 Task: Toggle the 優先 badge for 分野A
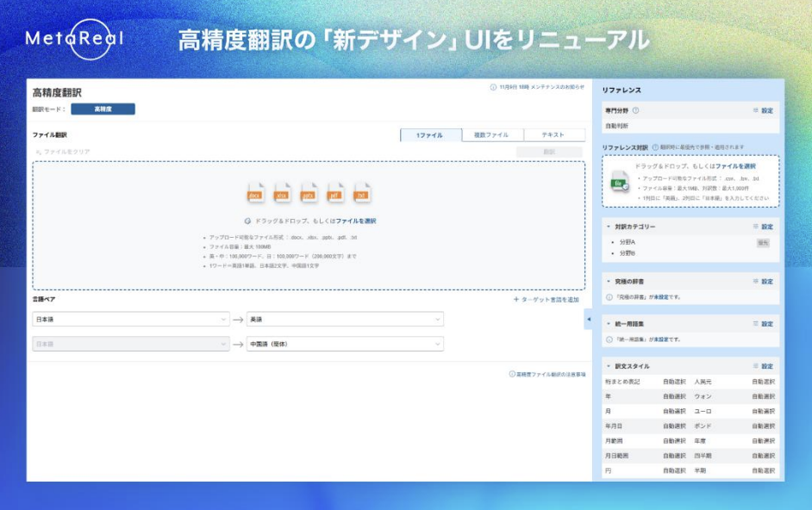(x=763, y=243)
